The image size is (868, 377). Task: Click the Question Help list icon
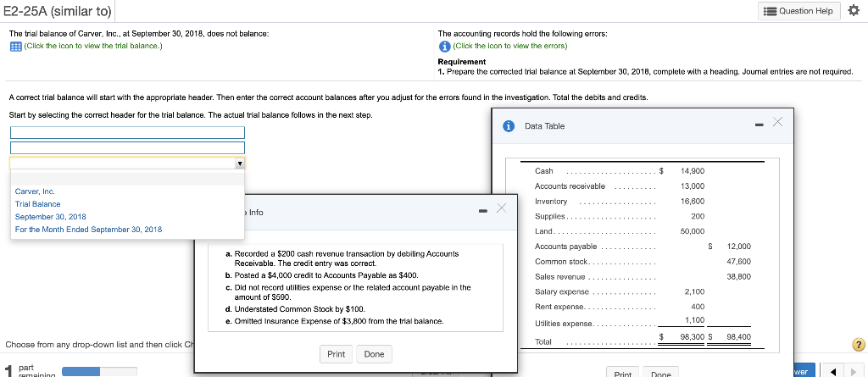coord(770,11)
